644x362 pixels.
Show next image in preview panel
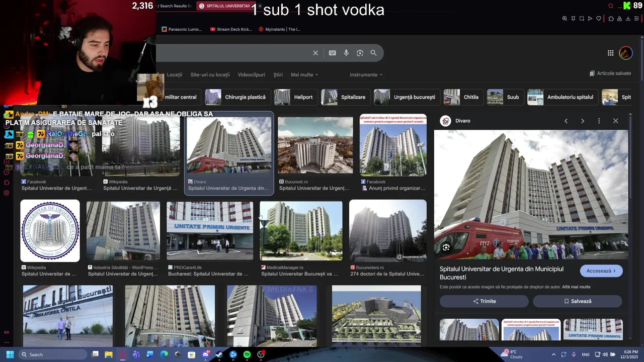coord(583,121)
